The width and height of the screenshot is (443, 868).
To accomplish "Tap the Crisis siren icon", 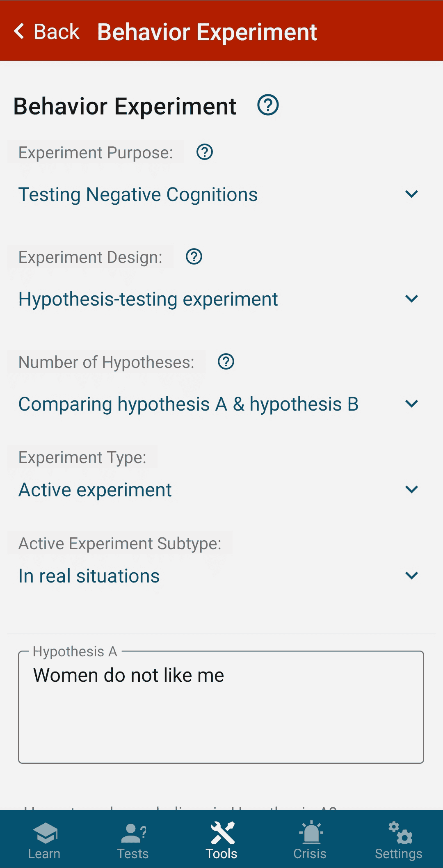I will click(x=311, y=833).
